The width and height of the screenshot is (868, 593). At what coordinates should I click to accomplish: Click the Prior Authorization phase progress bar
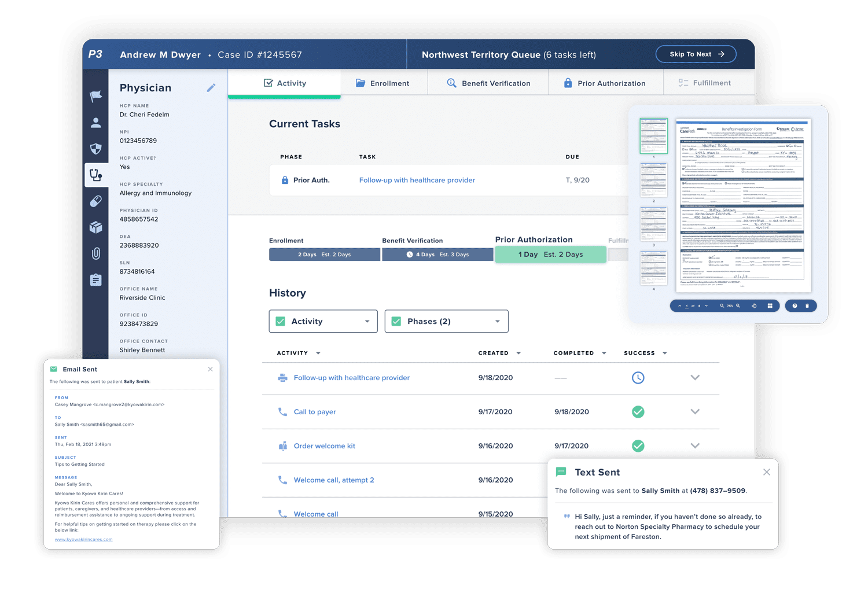pyautogui.click(x=551, y=255)
